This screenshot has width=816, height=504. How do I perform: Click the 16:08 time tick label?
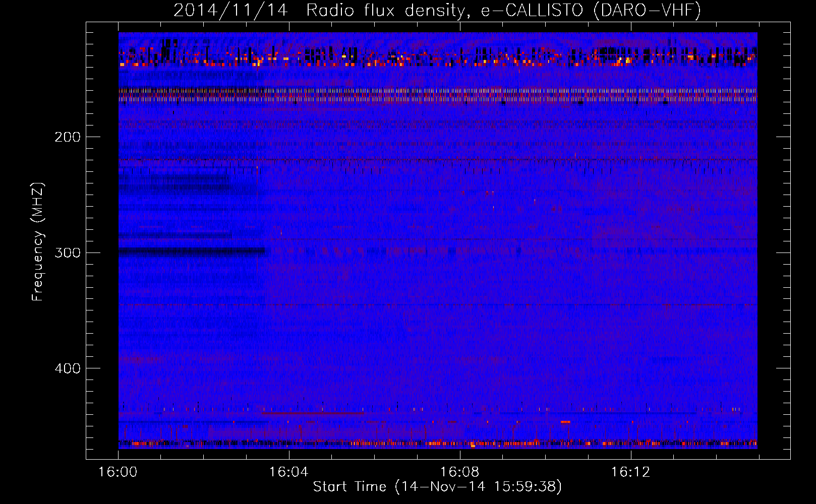pyautogui.click(x=460, y=472)
